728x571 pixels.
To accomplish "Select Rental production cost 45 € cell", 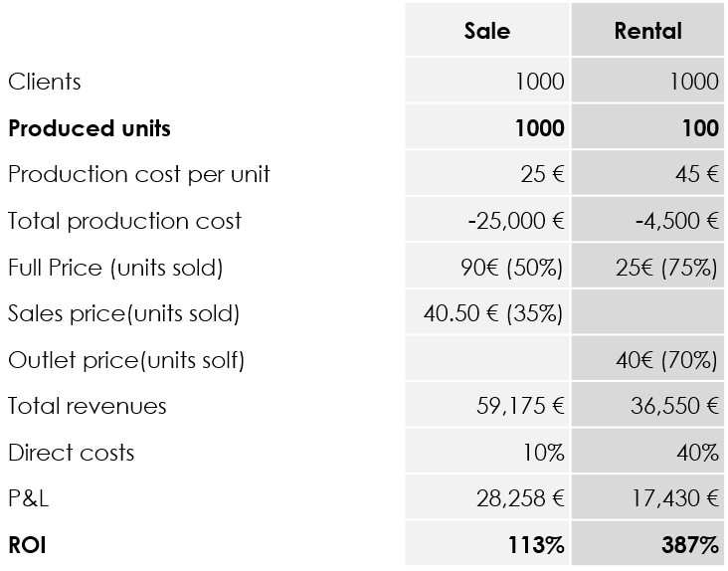I will (647, 173).
